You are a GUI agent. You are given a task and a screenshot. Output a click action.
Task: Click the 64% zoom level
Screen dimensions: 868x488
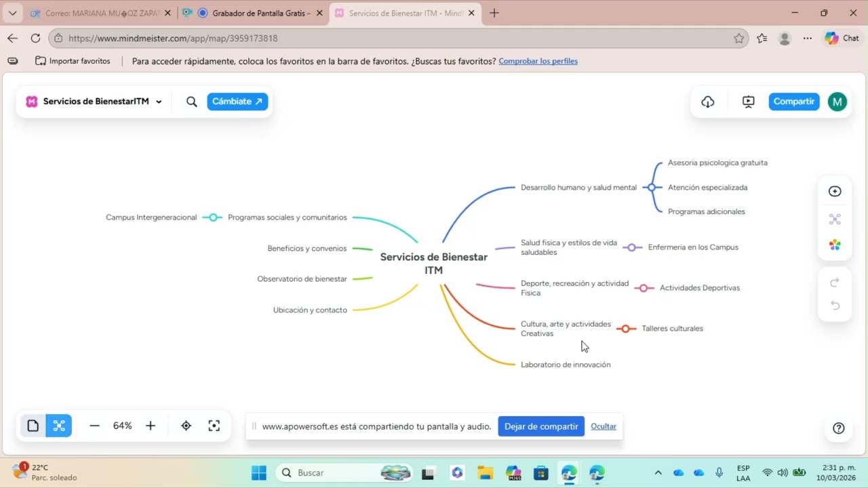(123, 426)
